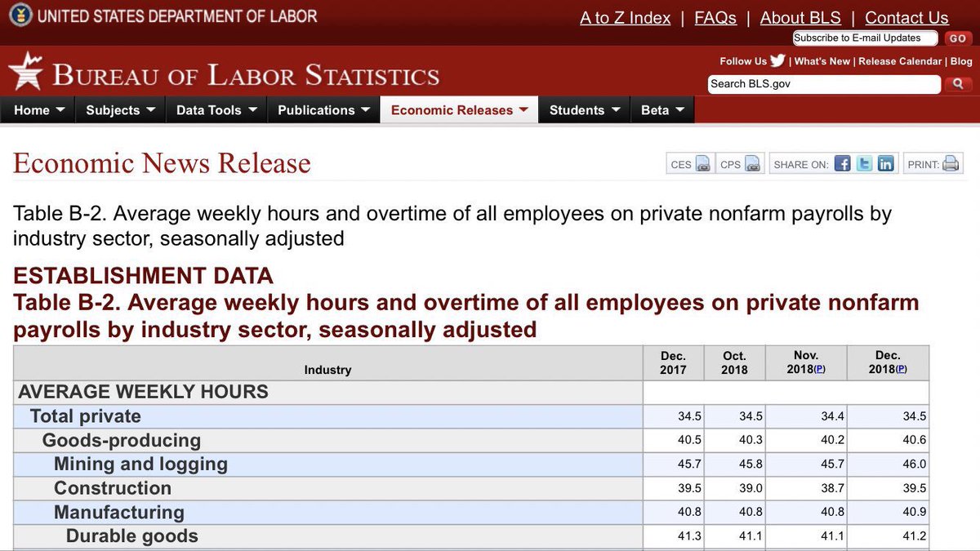
Task: Click the CPS printer-friendly icon
Action: pos(753,164)
